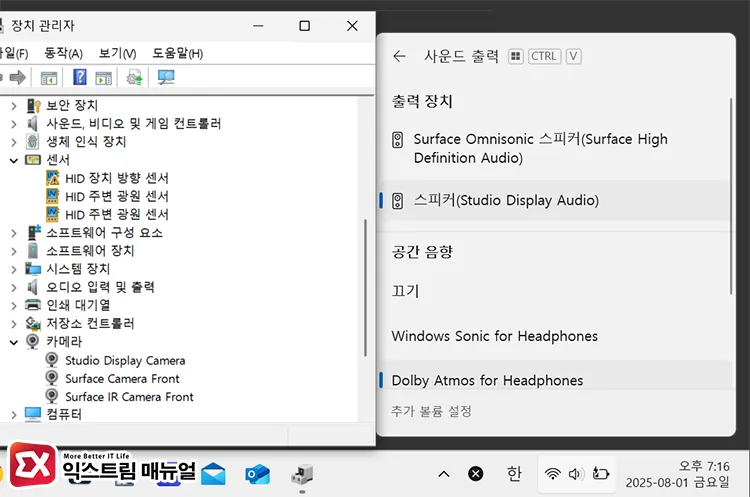Select the 보안 장치 category icon
Screen dimensions: 750x497
[33, 105]
